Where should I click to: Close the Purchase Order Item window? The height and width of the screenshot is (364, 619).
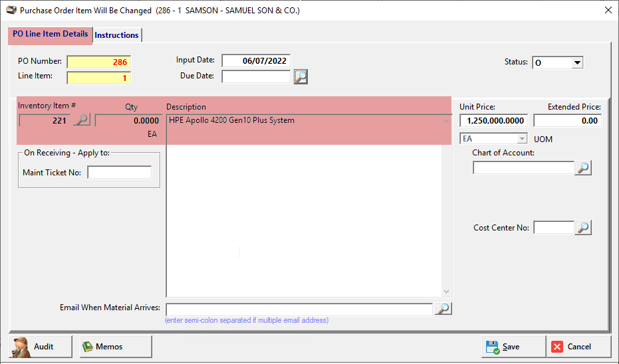(x=608, y=10)
